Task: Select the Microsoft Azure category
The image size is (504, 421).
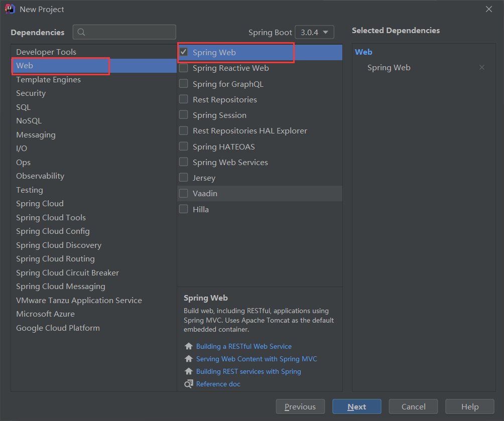Action: [x=93, y=314]
